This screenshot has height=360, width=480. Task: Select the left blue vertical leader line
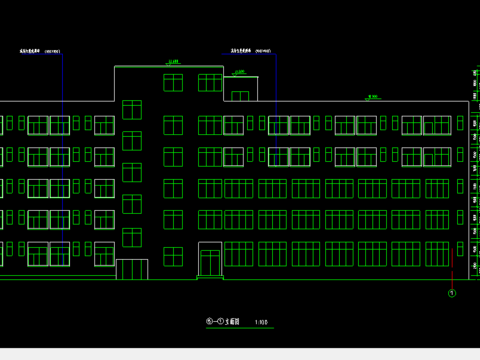click(63, 160)
